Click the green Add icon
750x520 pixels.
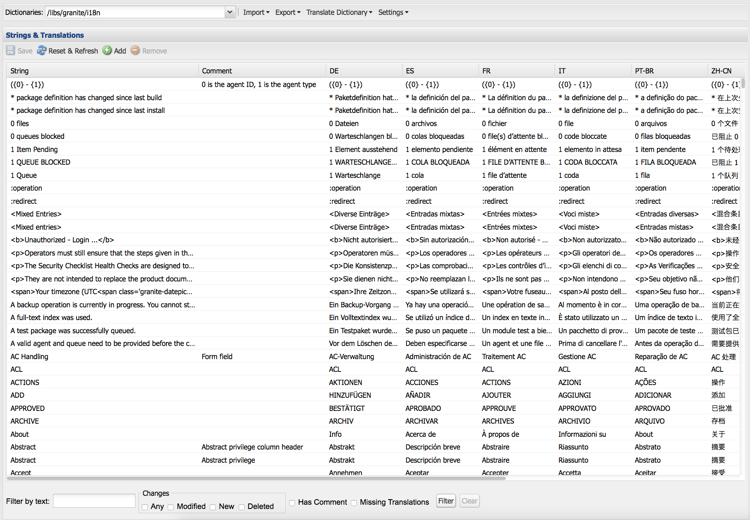tap(107, 50)
